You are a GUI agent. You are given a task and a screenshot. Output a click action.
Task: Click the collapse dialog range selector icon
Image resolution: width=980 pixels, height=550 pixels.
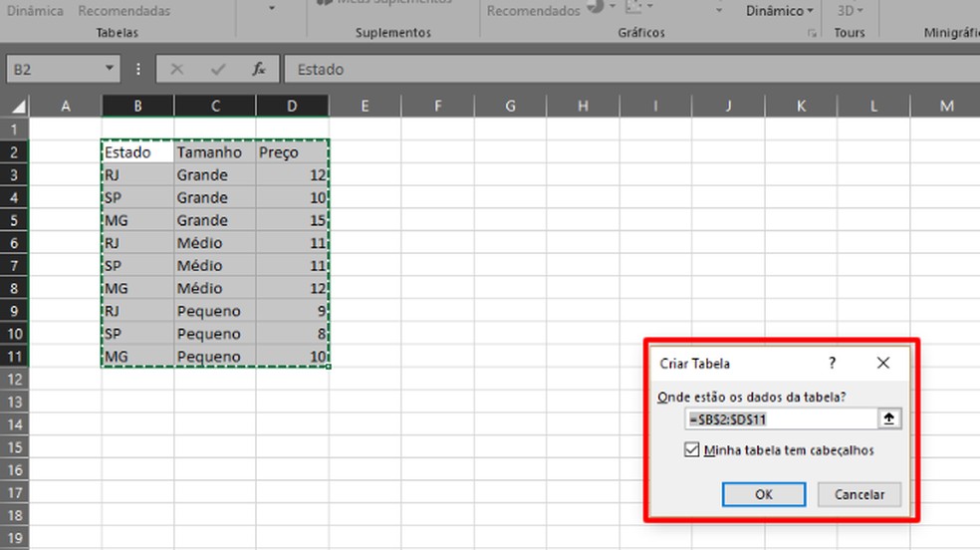(888, 418)
